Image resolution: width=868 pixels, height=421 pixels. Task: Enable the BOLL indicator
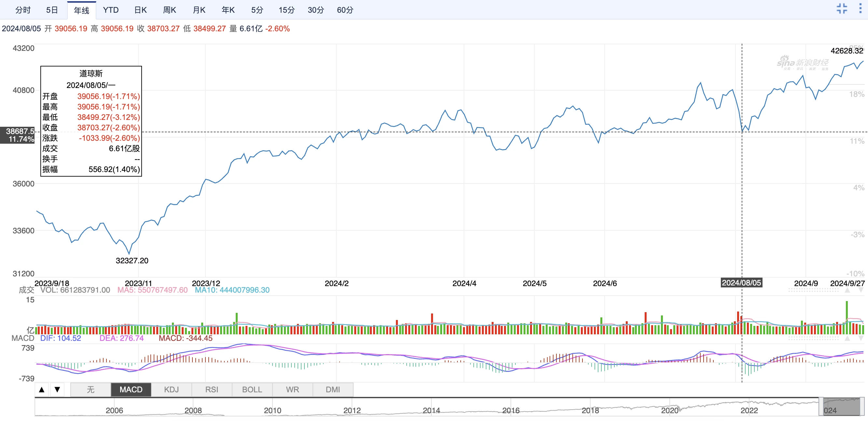(x=252, y=390)
